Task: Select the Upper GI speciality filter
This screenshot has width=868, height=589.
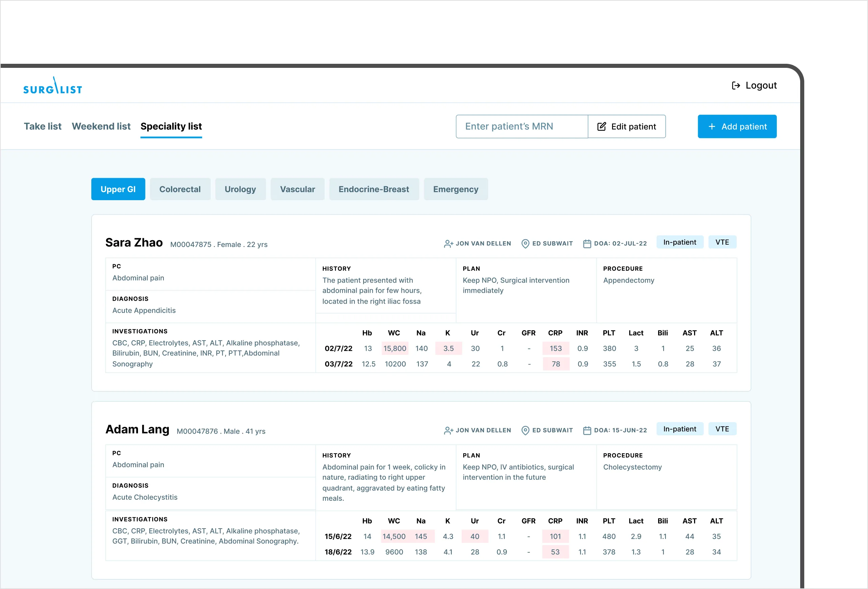Action: [x=118, y=189]
